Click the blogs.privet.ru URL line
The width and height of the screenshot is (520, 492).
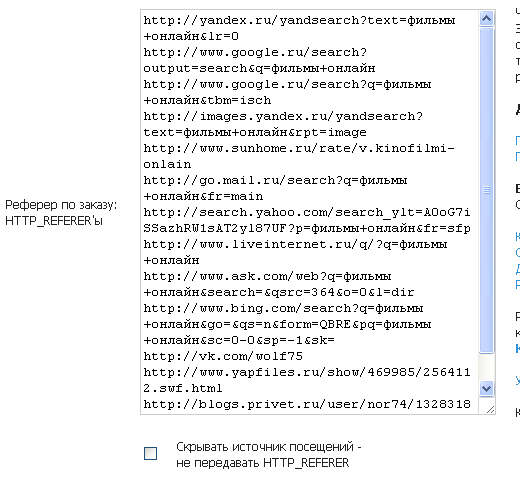[307, 405]
